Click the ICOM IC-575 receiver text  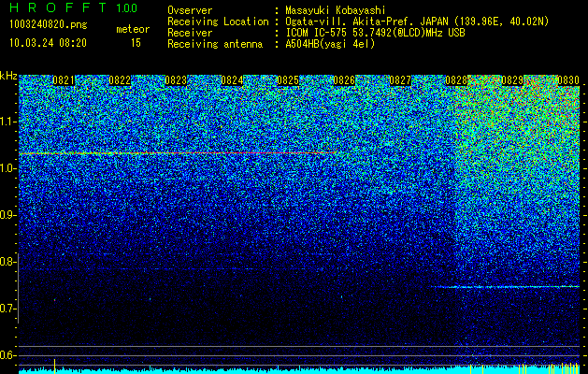(375, 33)
